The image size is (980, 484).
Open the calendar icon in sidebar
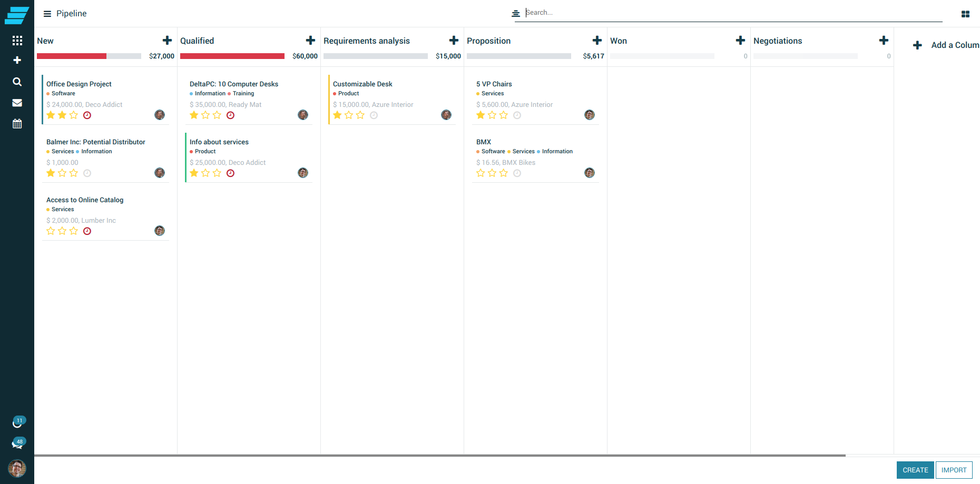coord(17,124)
